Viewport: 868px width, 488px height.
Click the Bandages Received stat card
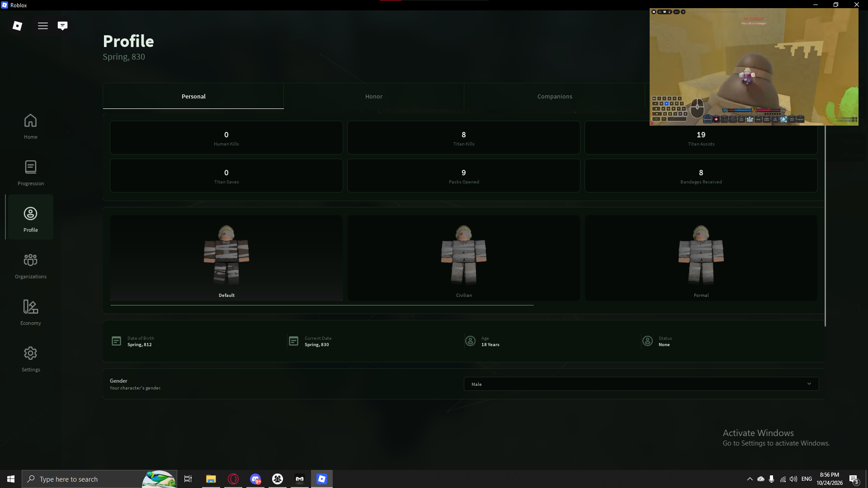click(x=701, y=176)
